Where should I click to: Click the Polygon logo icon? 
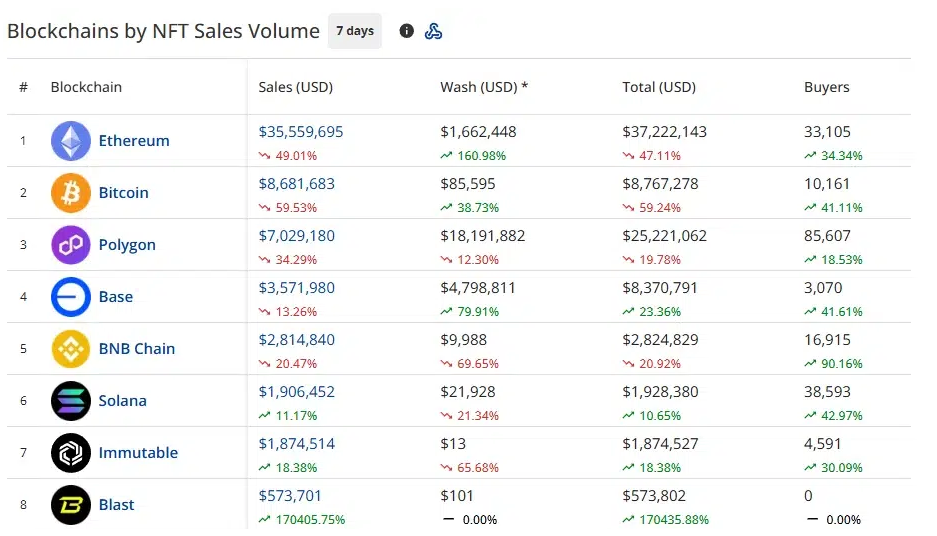pos(71,245)
